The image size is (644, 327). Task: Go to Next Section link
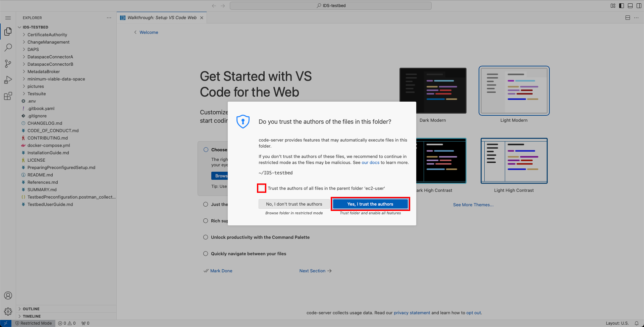(x=315, y=271)
